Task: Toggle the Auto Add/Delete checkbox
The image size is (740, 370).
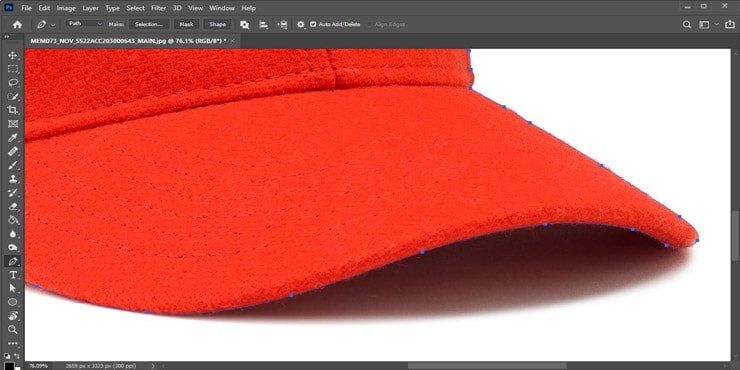Action: pos(313,25)
